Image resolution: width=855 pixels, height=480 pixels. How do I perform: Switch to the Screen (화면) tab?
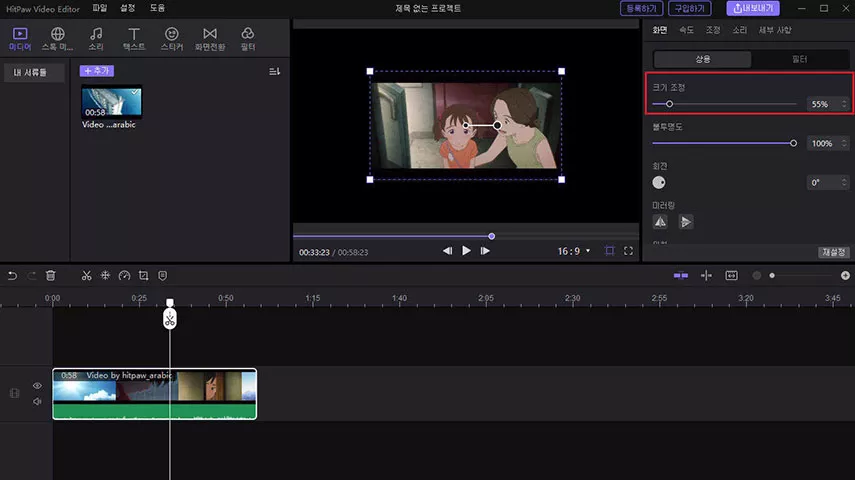(x=660, y=30)
